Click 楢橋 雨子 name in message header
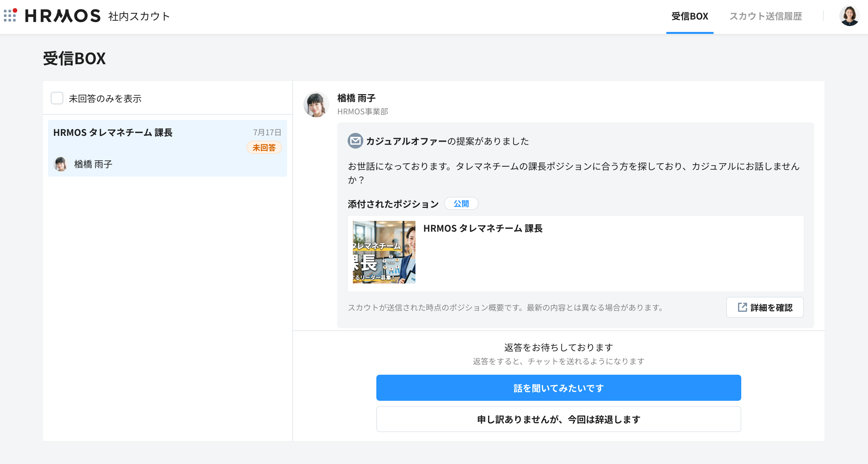The image size is (868, 464). point(356,98)
